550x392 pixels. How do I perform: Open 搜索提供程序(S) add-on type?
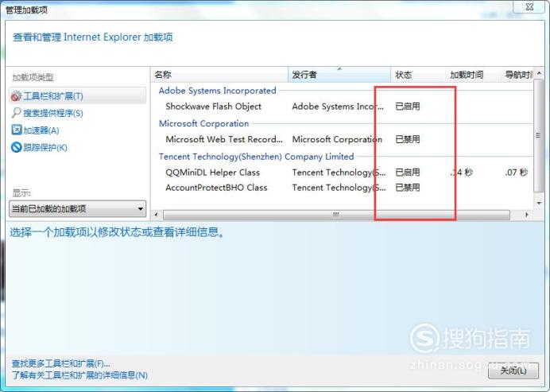(53, 113)
